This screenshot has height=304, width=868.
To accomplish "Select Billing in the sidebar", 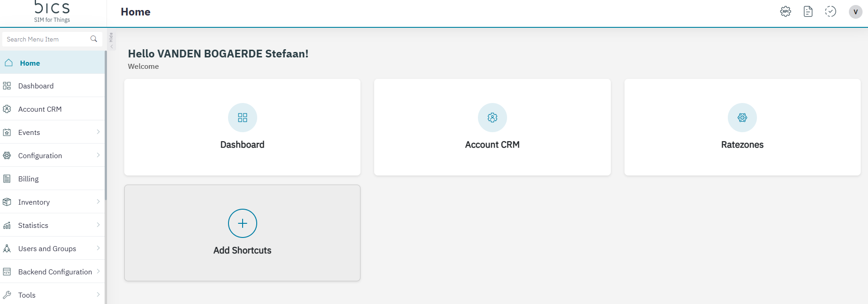I will pos(28,179).
